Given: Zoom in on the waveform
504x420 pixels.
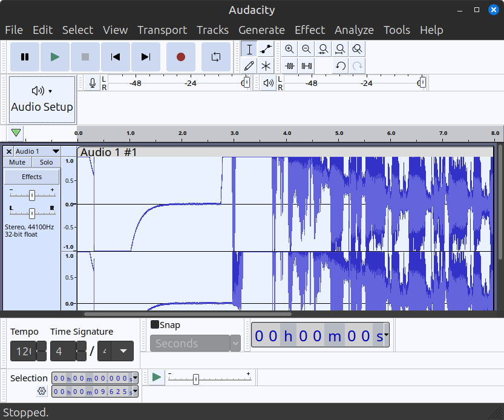Looking at the screenshot, I should point(290,49).
